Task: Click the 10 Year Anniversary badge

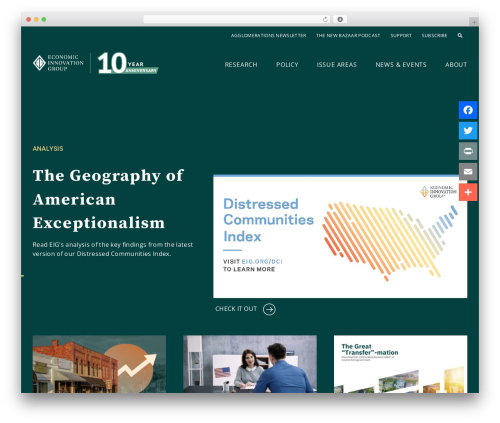Action: tap(128, 63)
